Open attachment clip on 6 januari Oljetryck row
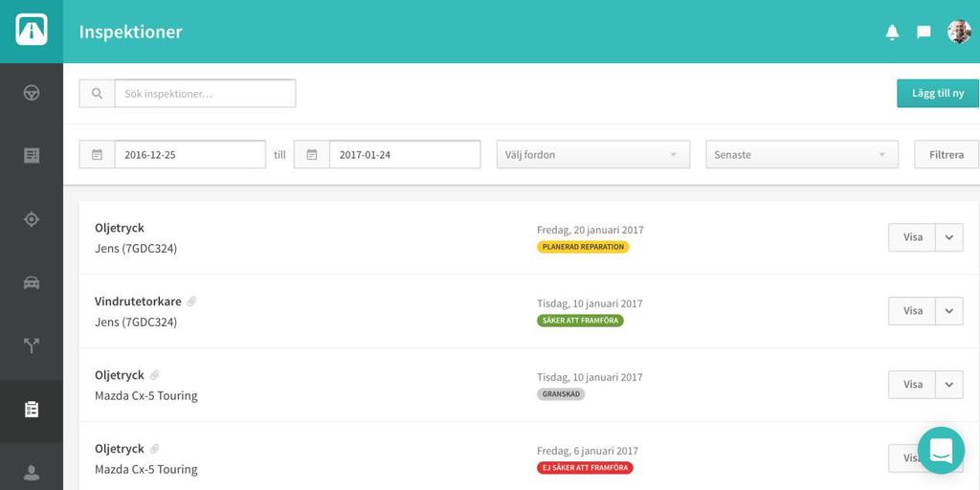The width and height of the screenshot is (980, 490). (154, 449)
